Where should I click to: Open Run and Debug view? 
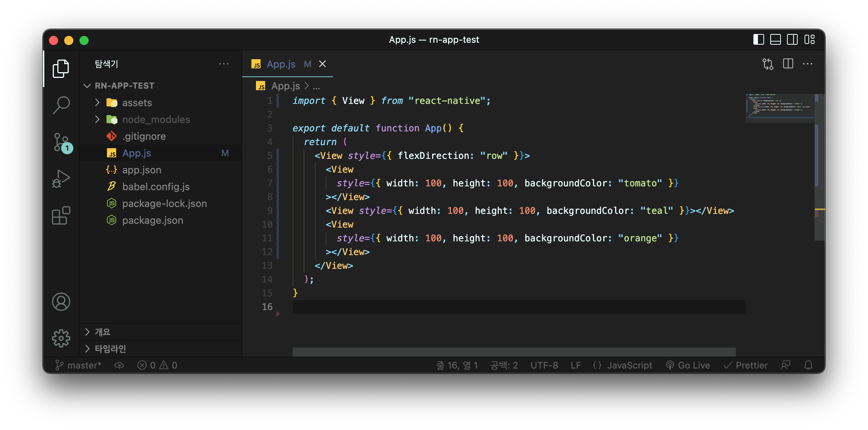point(61,179)
